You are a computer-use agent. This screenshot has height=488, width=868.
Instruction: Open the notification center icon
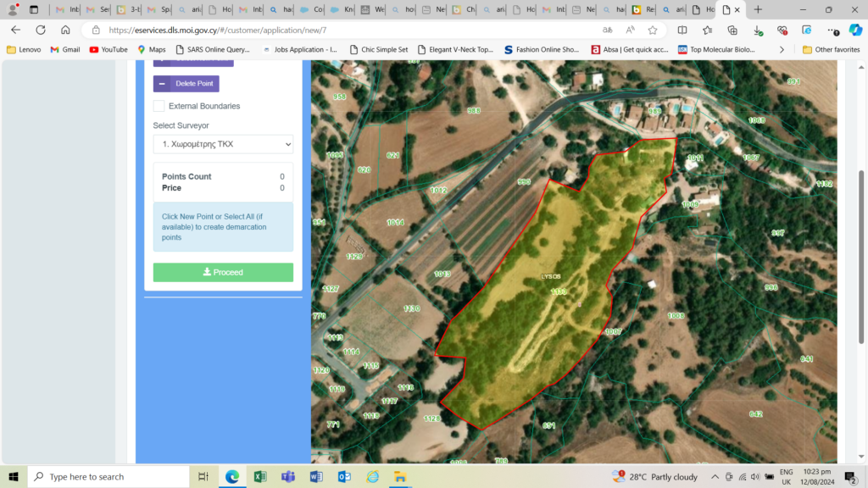(851, 476)
